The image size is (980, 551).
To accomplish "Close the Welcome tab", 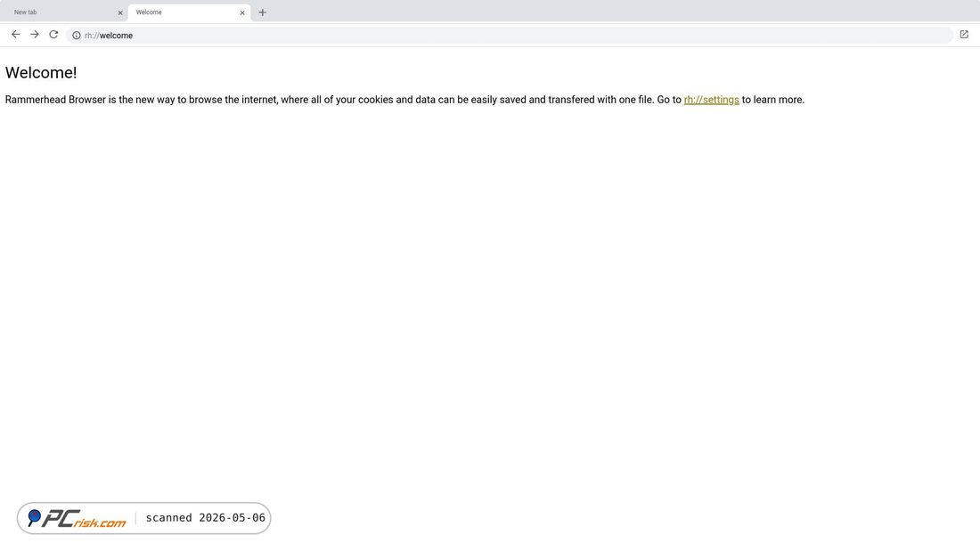I will [242, 12].
